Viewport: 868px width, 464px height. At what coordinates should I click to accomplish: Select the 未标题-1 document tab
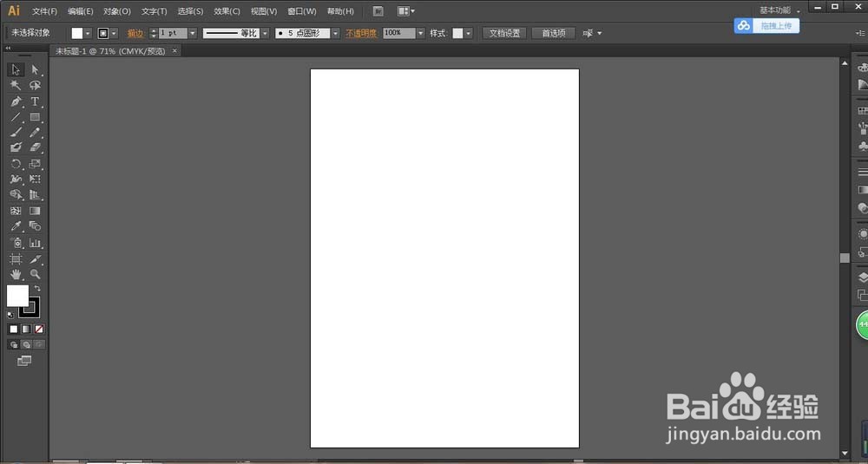tap(110, 51)
